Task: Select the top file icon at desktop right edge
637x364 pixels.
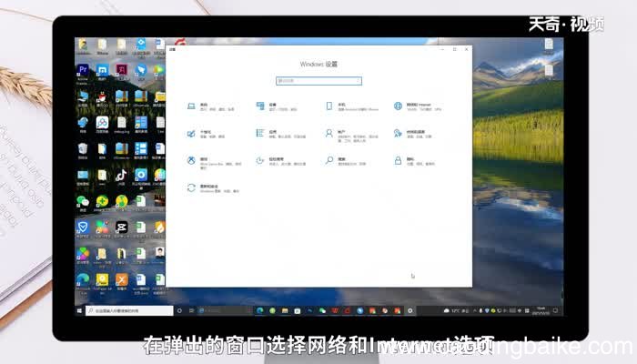Action: [549, 45]
